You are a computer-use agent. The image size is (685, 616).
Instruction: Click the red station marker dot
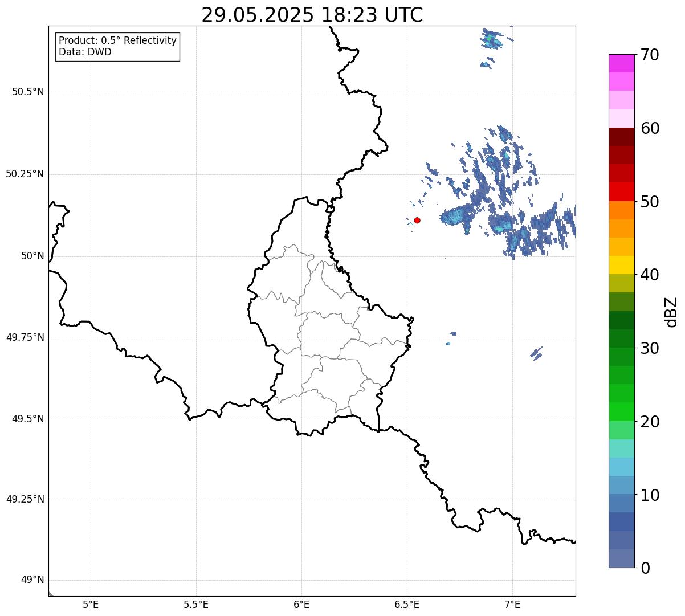pos(417,220)
